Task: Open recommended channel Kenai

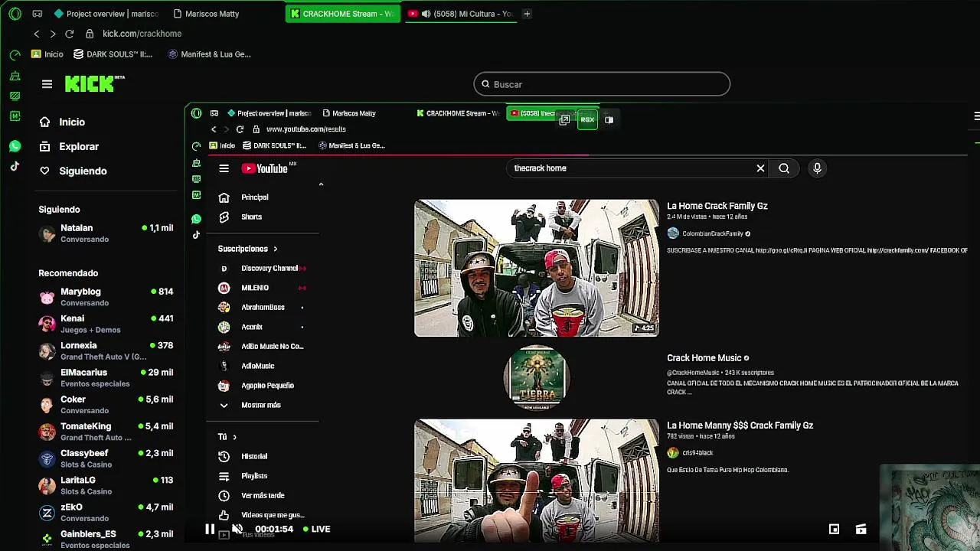Action: [106, 324]
